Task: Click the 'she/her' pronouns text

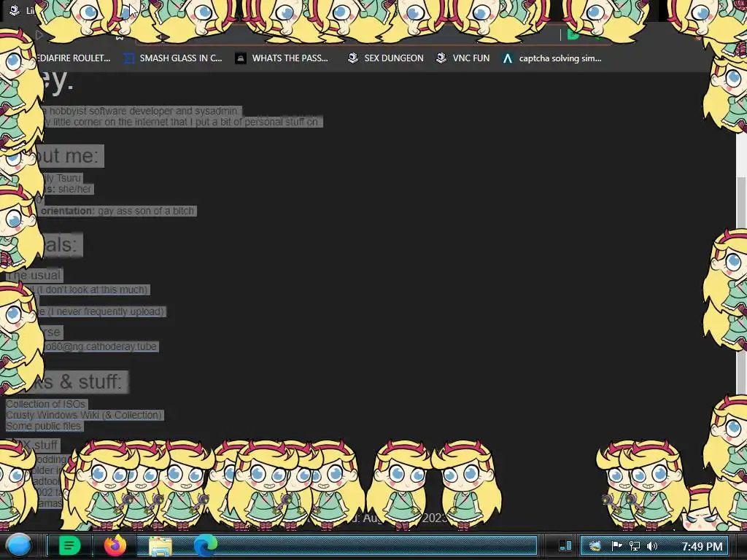Action: [x=74, y=189]
